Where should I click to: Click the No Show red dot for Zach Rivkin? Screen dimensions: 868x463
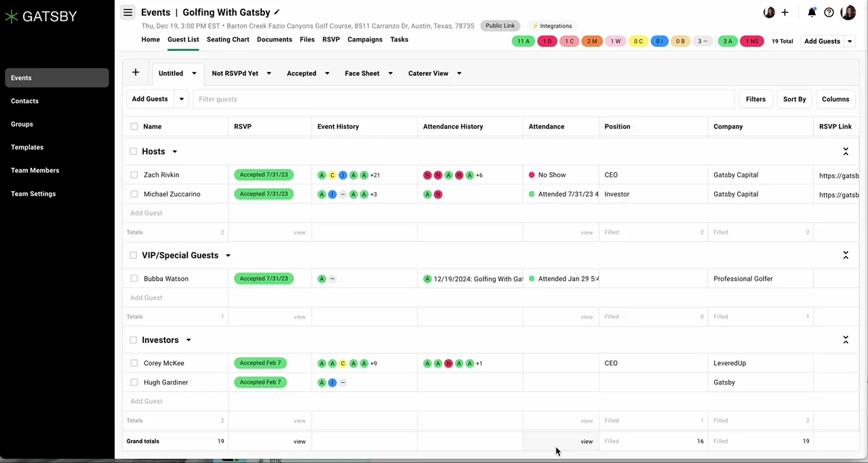coord(532,175)
